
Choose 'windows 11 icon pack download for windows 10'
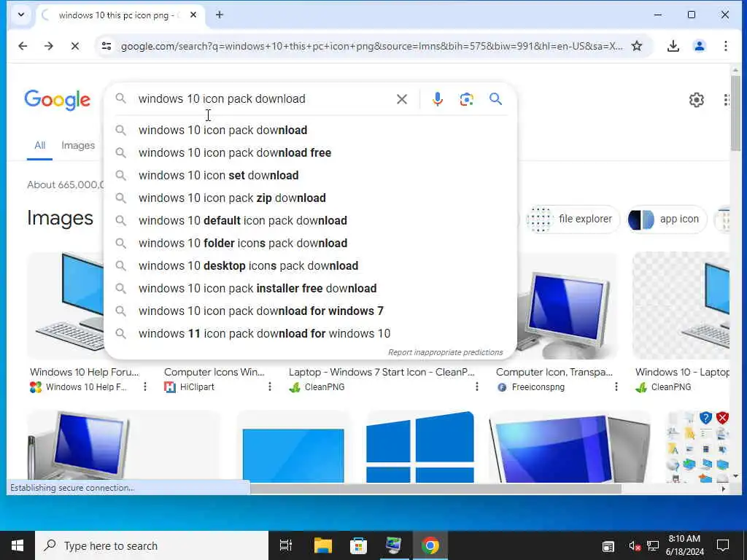click(x=310, y=334)
